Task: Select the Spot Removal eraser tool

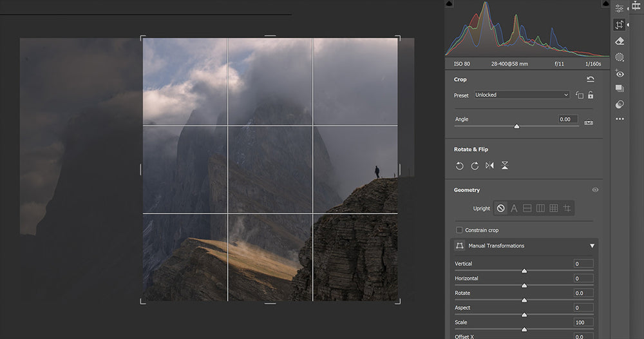Action: [x=620, y=41]
